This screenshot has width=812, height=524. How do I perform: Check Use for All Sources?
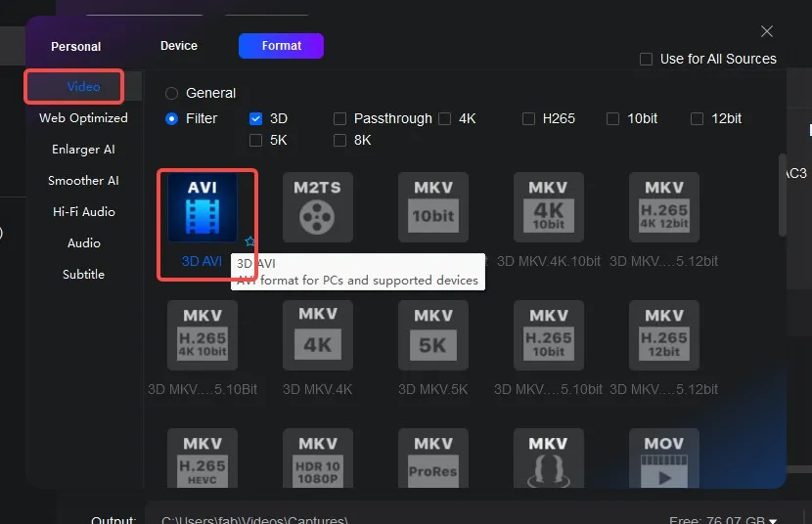pyautogui.click(x=646, y=59)
